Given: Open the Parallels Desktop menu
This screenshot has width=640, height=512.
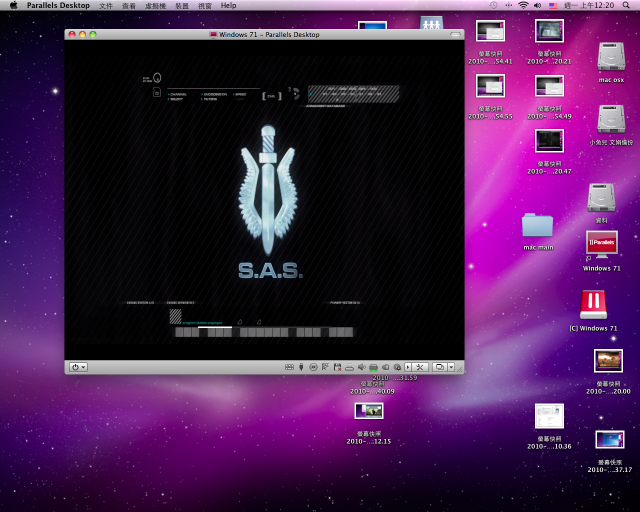Looking at the screenshot, I should 58,5.
